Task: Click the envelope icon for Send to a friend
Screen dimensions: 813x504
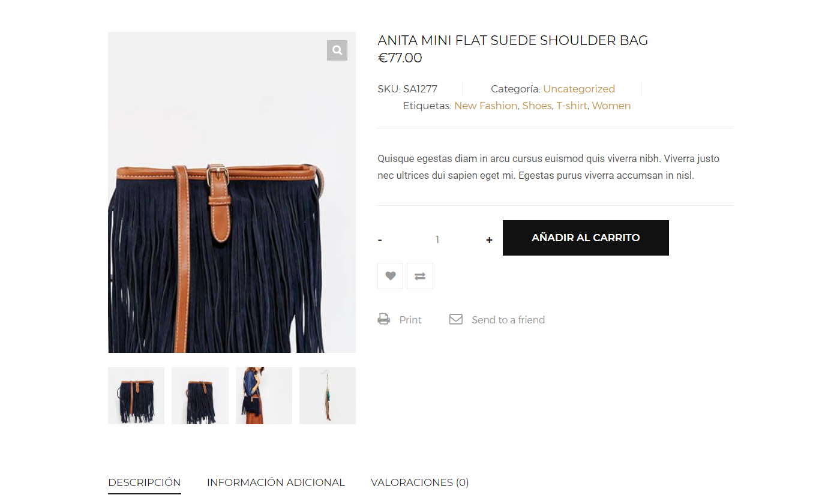Action: point(456,319)
